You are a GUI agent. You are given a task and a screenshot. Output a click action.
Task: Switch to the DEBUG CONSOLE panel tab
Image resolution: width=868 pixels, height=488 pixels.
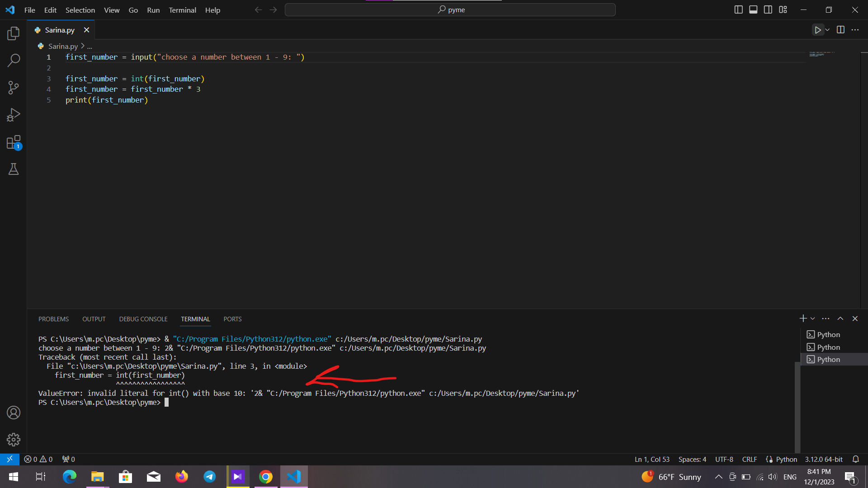[143, 319]
